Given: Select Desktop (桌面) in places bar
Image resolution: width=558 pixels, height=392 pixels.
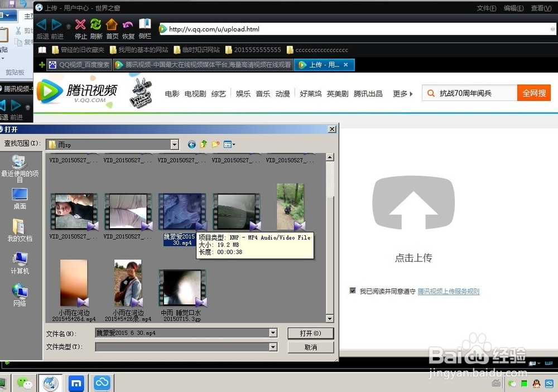Looking at the screenshot, I should click(20, 199).
